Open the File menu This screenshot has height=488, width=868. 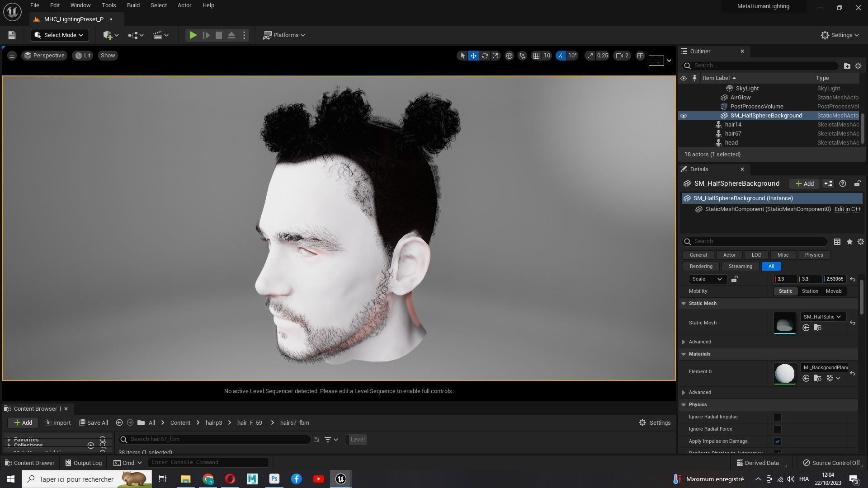(x=34, y=5)
